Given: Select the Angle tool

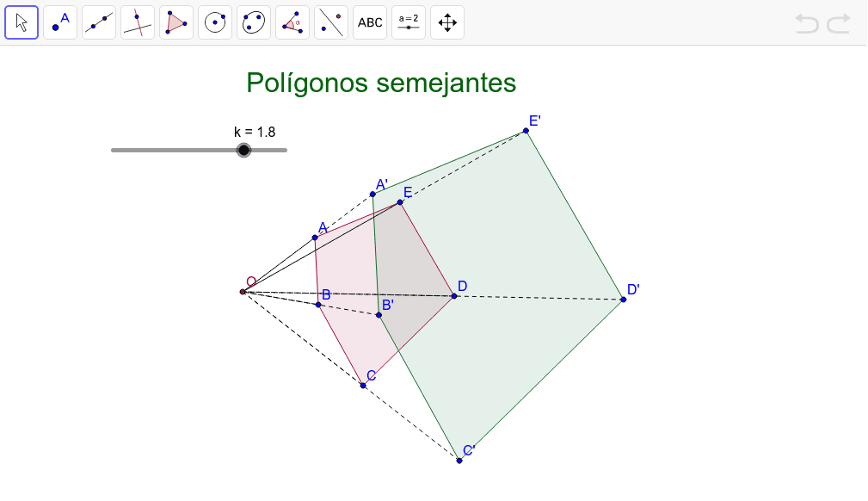Looking at the screenshot, I should coord(292,22).
